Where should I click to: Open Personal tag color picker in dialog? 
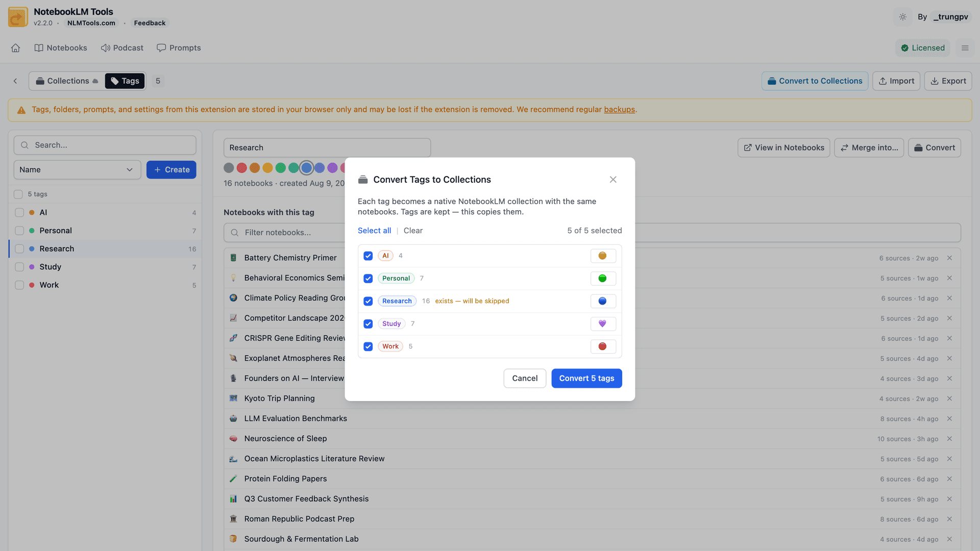pyautogui.click(x=603, y=279)
